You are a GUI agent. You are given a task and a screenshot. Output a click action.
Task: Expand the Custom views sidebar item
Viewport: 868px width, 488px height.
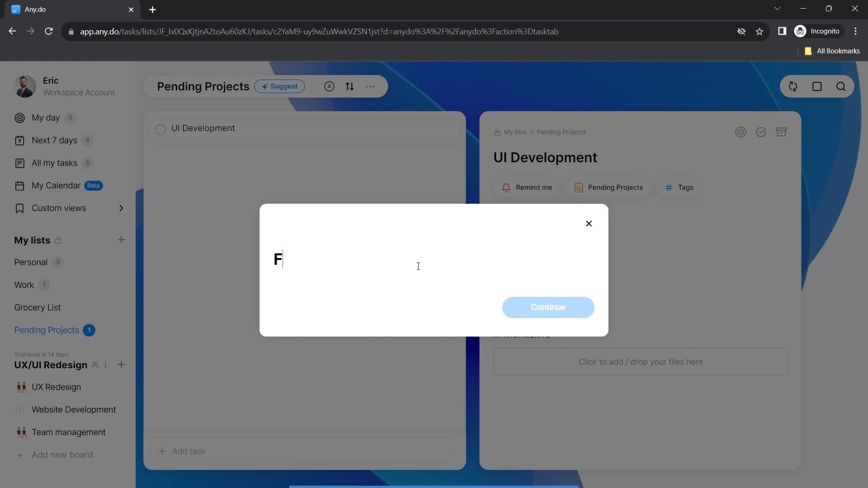[x=122, y=208]
